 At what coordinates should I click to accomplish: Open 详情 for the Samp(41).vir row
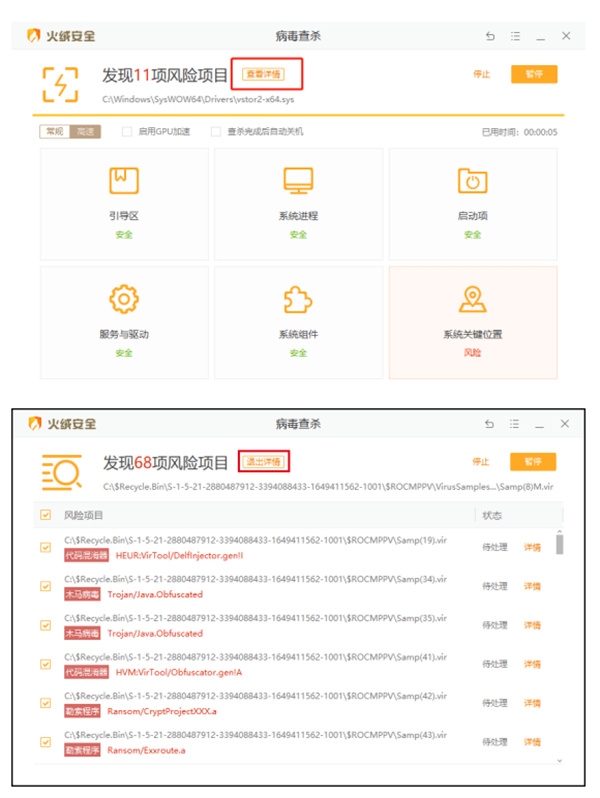(x=532, y=664)
